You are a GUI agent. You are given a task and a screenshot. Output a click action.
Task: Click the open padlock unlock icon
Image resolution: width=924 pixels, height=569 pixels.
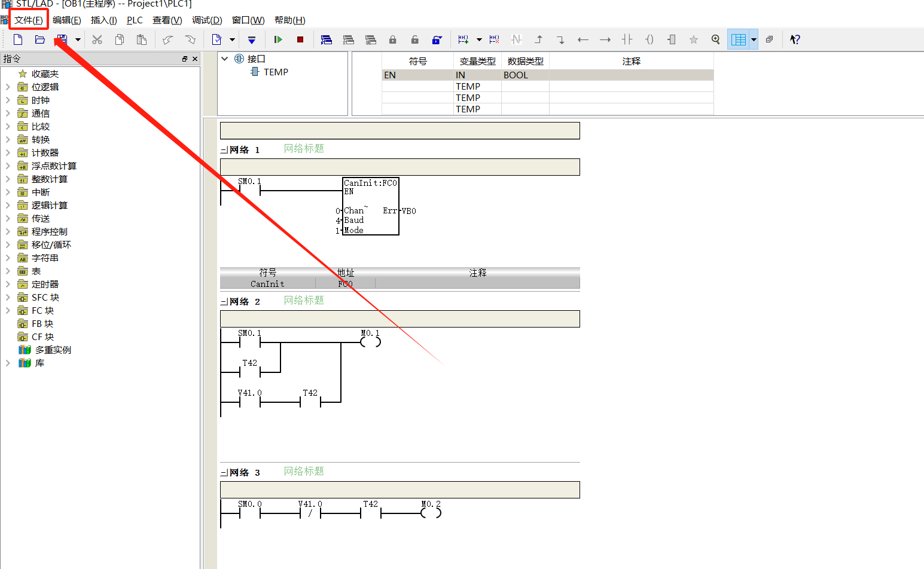point(414,39)
